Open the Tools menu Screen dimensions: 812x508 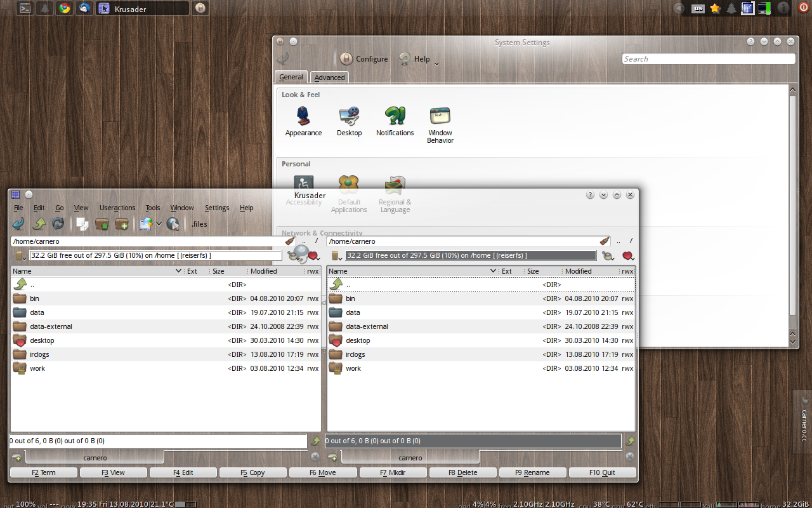point(153,208)
